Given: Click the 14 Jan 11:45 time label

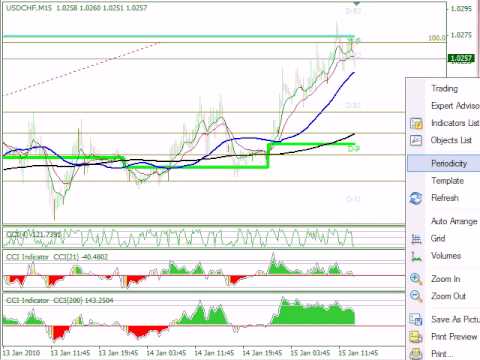Looking at the screenshot, I should click(x=214, y=353).
